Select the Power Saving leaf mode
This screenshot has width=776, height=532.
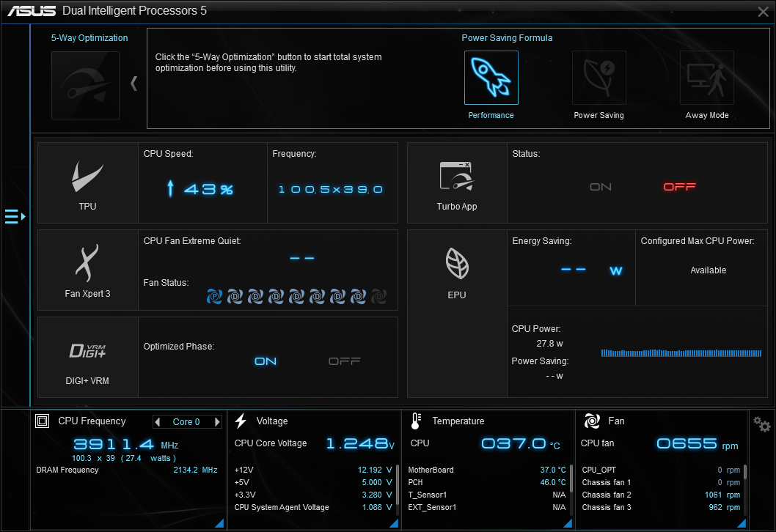[599, 78]
